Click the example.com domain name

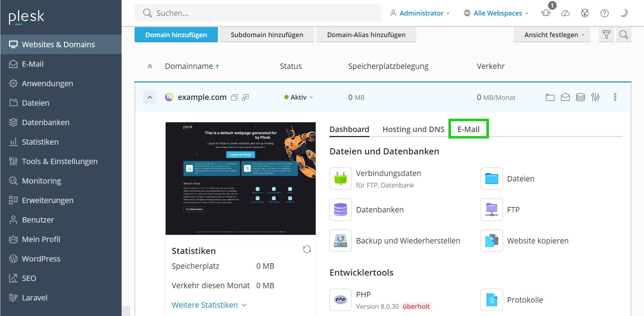pos(202,97)
